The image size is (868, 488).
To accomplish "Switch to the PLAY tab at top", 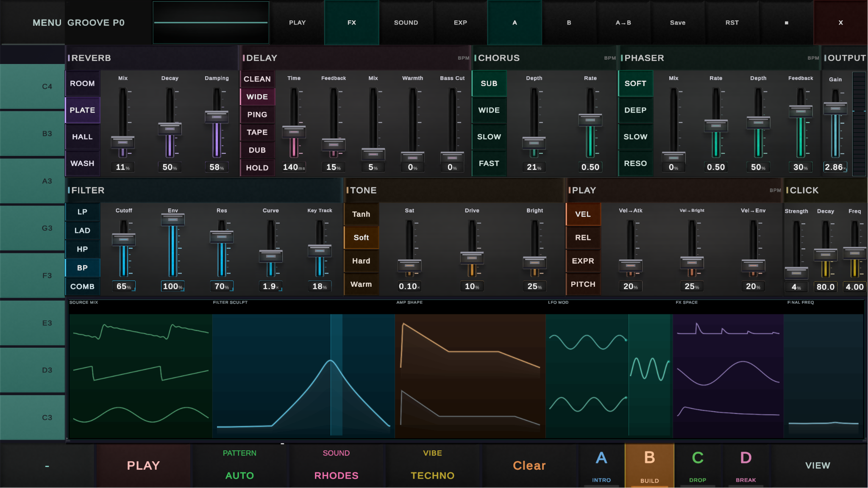I will pos(297,22).
